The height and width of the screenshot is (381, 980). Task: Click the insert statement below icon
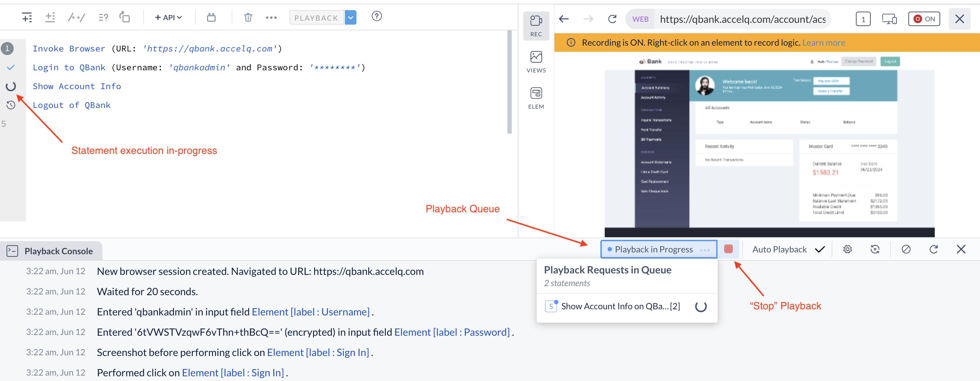[27, 17]
